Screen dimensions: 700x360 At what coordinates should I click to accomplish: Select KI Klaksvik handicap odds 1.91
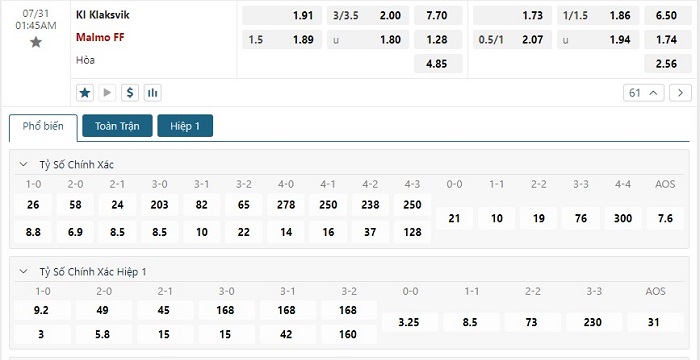[282, 15]
